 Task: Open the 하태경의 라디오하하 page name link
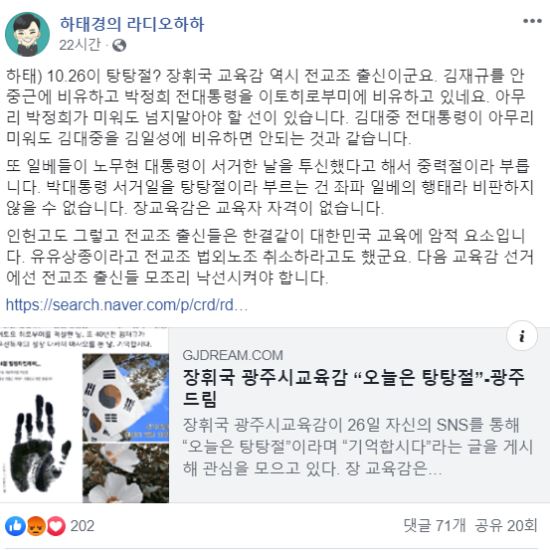point(132,24)
